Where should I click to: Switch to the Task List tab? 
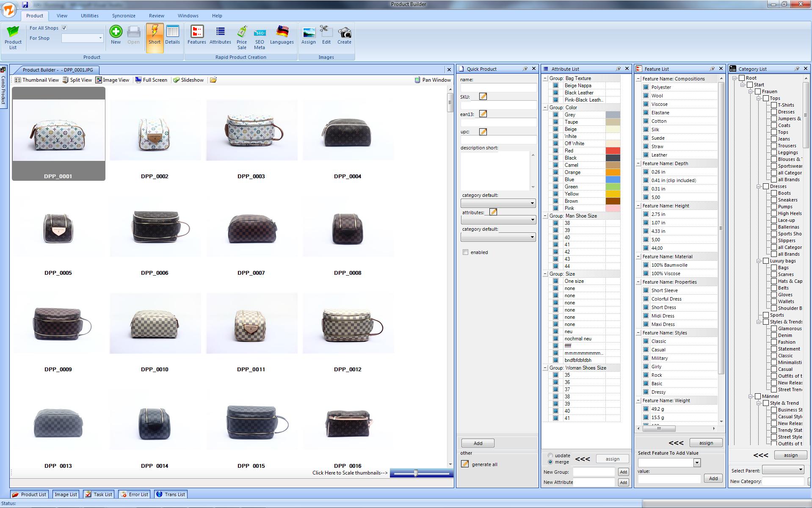point(99,494)
